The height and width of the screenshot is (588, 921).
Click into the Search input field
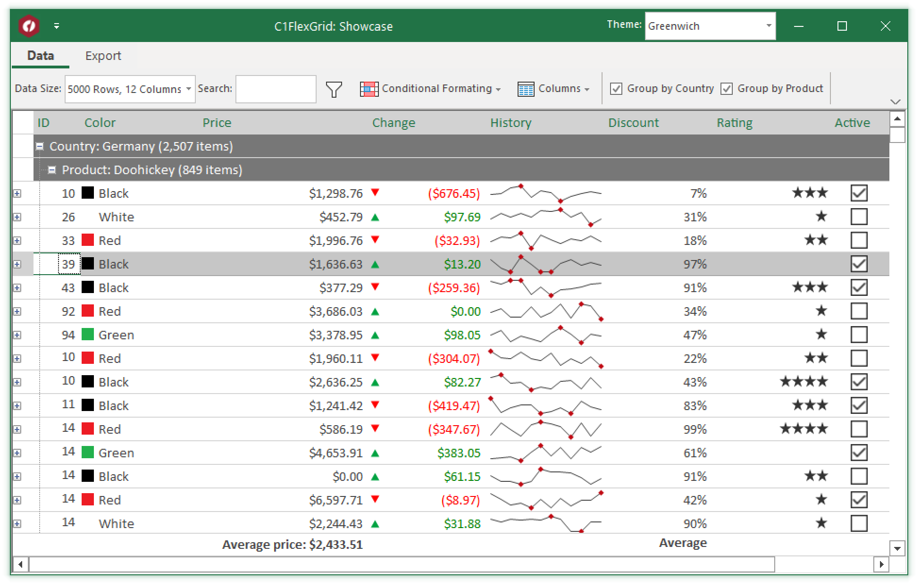click(276, 89)
